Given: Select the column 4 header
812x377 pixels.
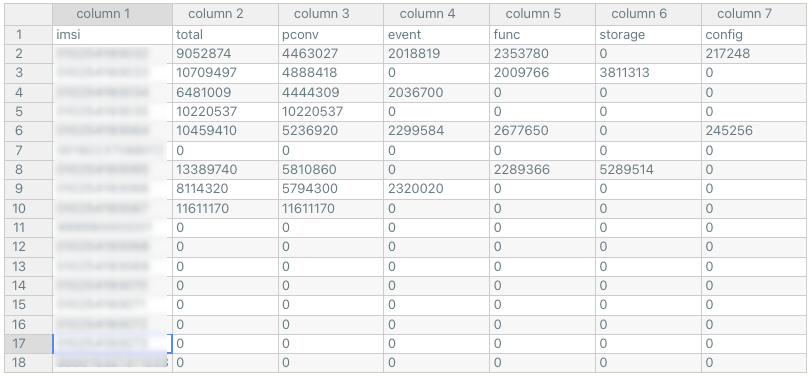Looking at the screenshot, I should (437, 14).
